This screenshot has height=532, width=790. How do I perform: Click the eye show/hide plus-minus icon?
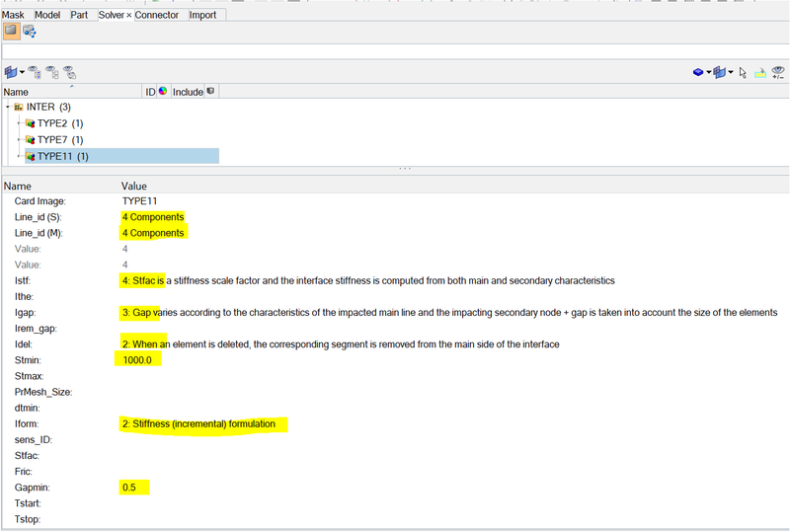tap(778, 73)
